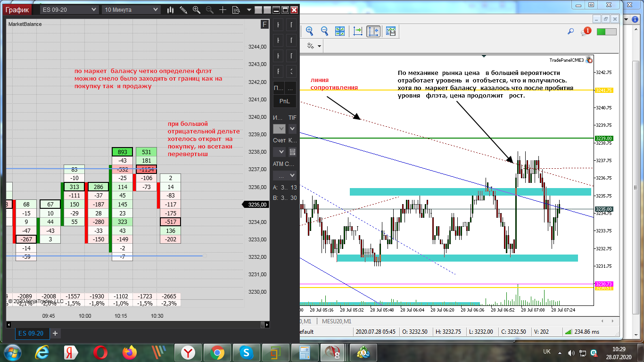Image resolution: width=644 pixels, height=362 pixels.
Task: Open the account selection dropdown
Action: click(280, 152)
